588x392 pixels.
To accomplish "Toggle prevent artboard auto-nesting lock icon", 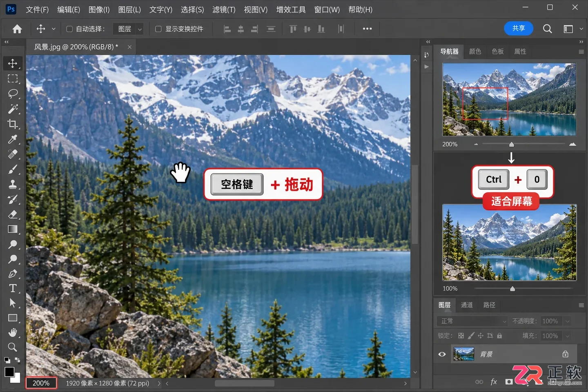I will [x=490, y=336].
